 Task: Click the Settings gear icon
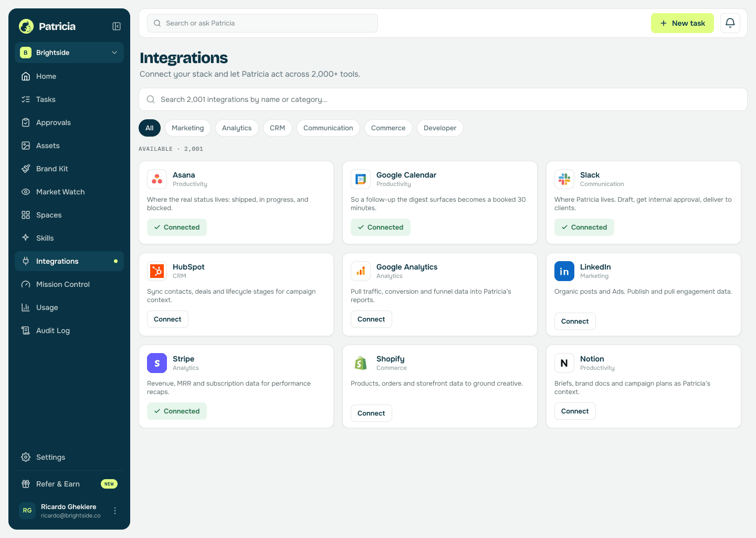(26, 457)
